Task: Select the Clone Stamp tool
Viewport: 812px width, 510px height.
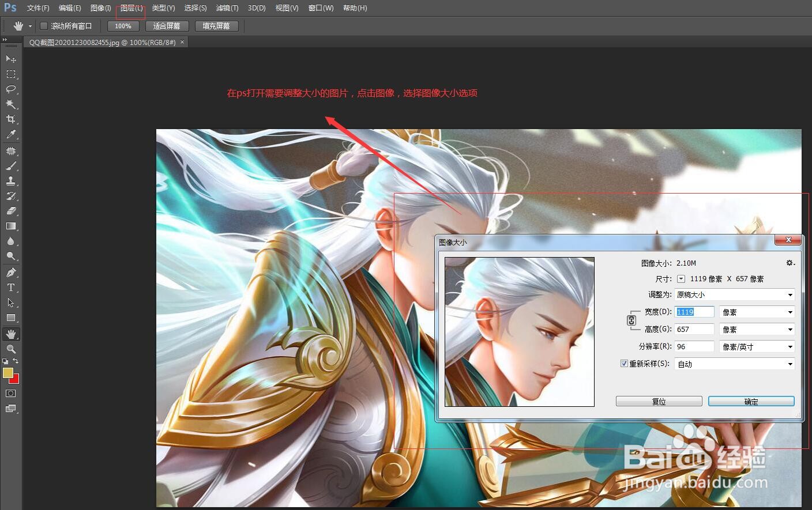Action: point(11,181)
